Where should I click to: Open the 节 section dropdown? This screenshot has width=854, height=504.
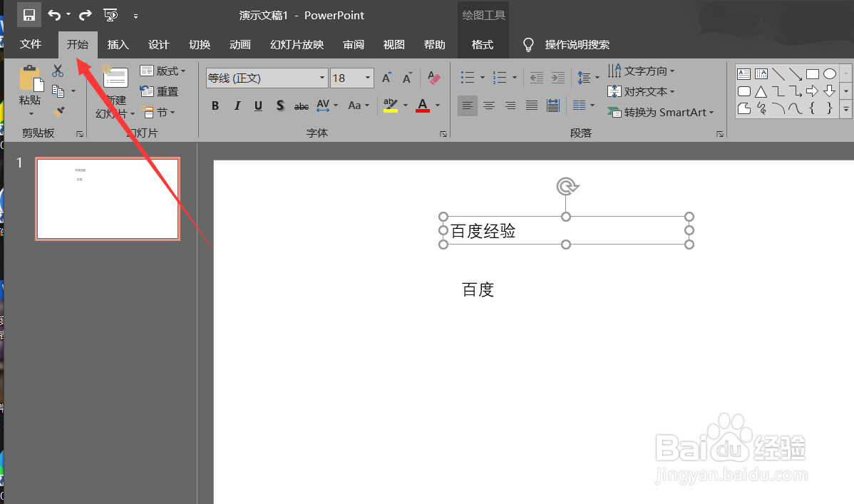pyautogui.click(x=158, y=112)
